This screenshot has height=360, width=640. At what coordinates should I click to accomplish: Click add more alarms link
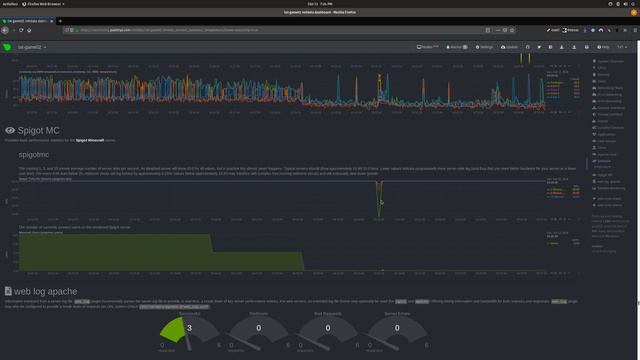pos(607,205)
